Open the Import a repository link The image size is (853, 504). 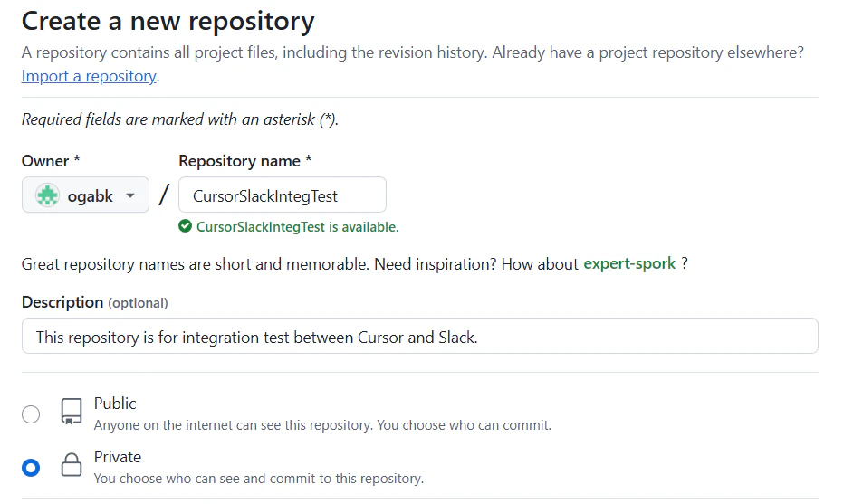[x=89, y=76]
